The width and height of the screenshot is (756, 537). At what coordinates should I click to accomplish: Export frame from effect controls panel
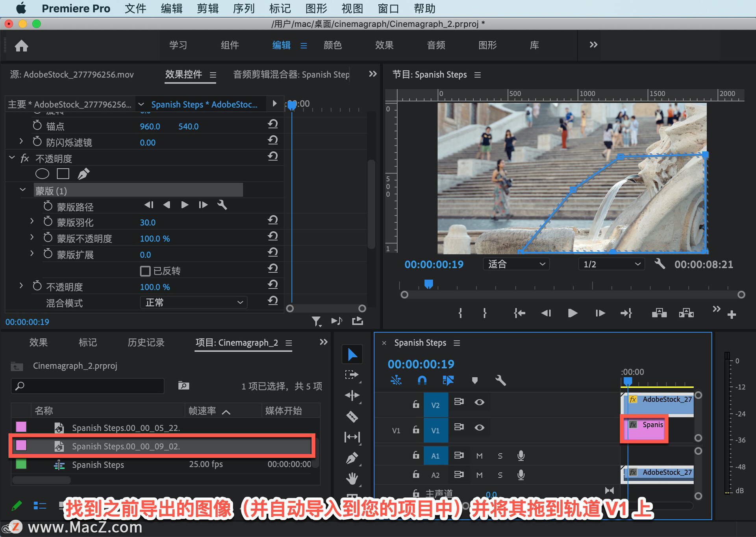[x=358, y=321]
